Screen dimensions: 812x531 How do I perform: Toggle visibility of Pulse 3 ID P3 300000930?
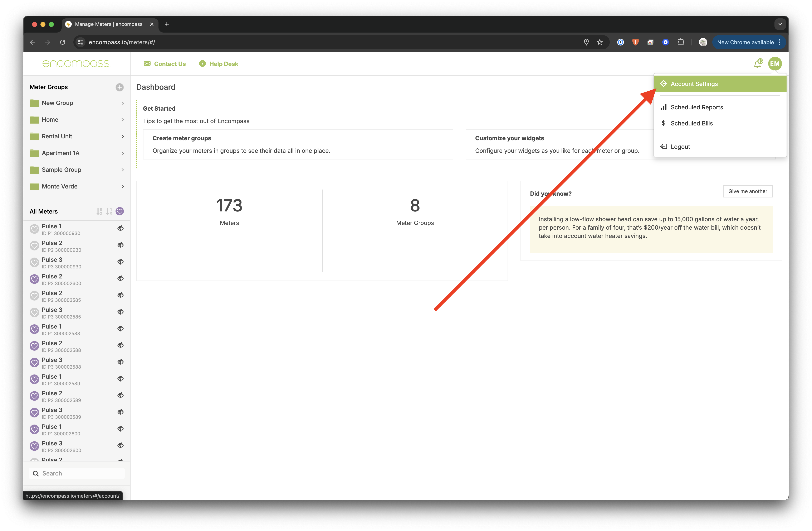[x=121, y=262]
